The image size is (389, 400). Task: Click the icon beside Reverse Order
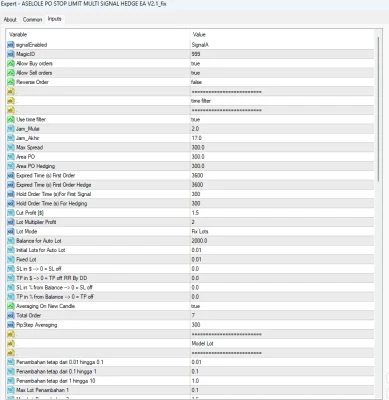[x=11, y=82]
